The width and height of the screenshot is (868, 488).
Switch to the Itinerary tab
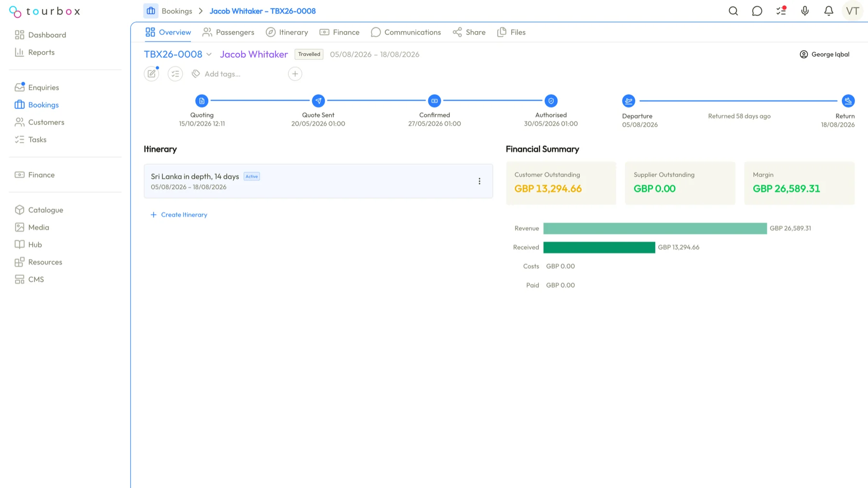287,32
